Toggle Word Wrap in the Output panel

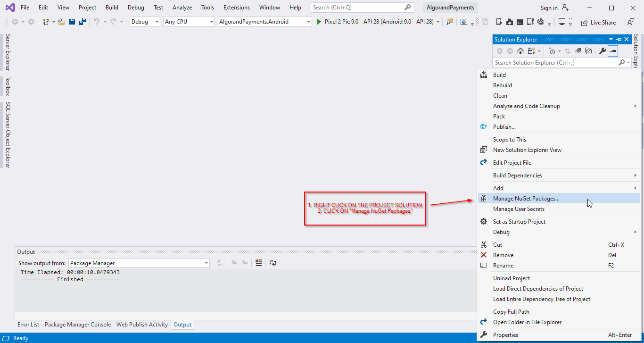point(272,263)
